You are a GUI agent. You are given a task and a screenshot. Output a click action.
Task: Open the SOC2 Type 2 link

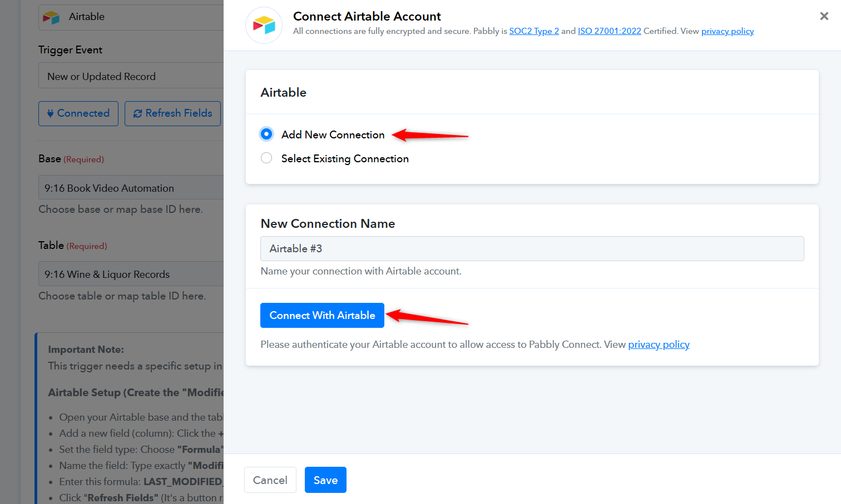pyautogui.click(x=534, y=31)
